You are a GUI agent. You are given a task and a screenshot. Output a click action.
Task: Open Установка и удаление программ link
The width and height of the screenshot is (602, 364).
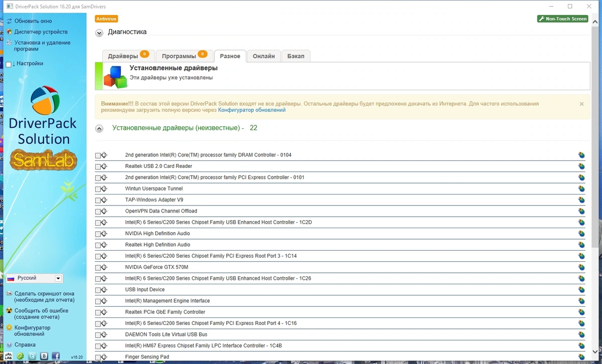[x=43, y=46]
